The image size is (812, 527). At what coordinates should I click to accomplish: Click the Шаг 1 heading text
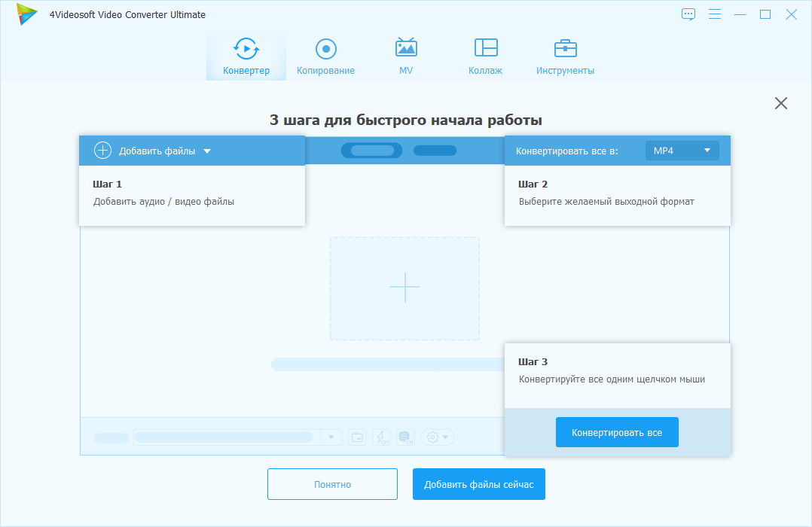[107, 184]
